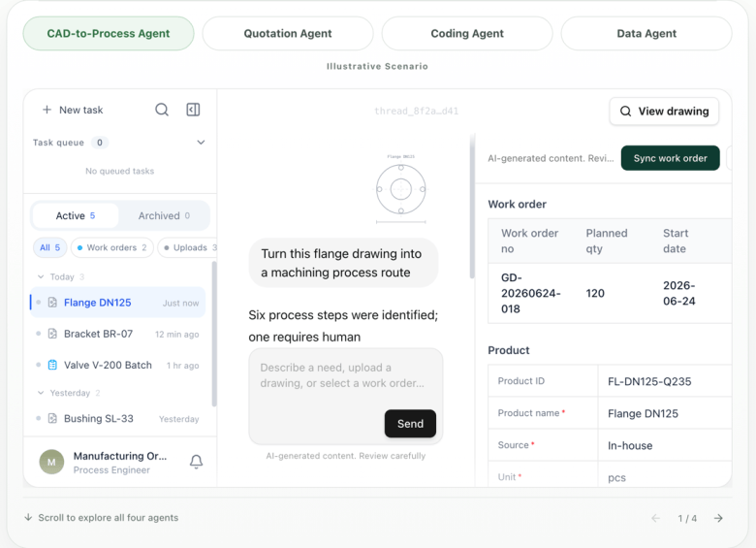Click the Manufacturing Or... profile name
Screen dimensions: 756x548
[x=120, y=456]
